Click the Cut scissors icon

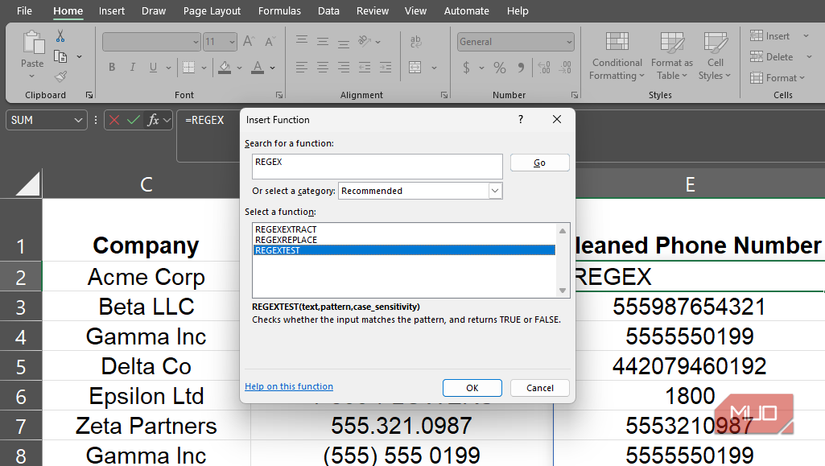click(61, 36)
